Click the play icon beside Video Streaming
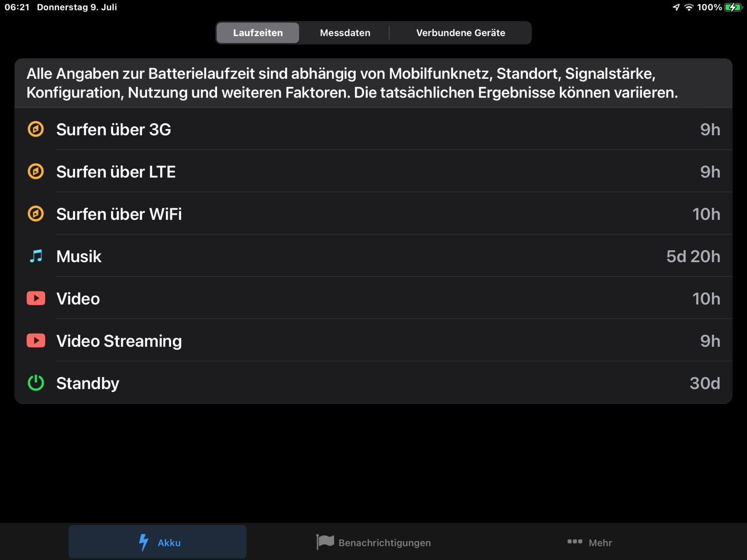The image size is (747, 560). pos(36,341)
